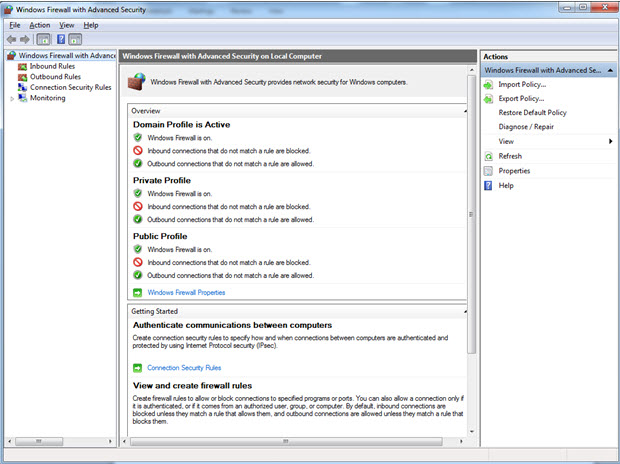Click Public Profile outbound allowed green icon
620x464 pixels.
tap(138, 275)
